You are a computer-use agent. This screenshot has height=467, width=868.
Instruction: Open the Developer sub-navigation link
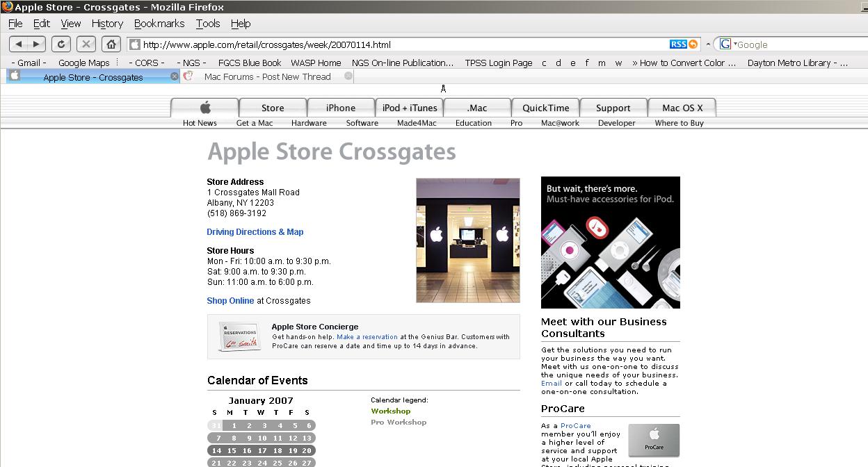tap(617, 123)
